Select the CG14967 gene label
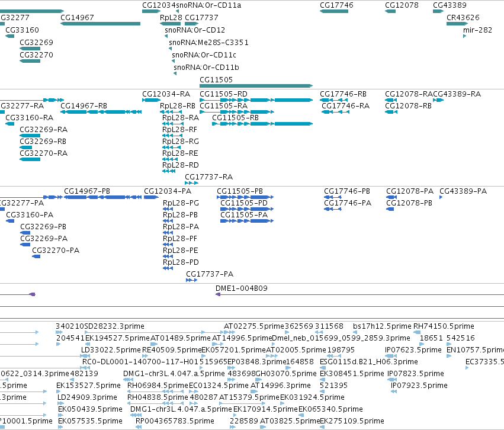 click(x=77, y=18)
